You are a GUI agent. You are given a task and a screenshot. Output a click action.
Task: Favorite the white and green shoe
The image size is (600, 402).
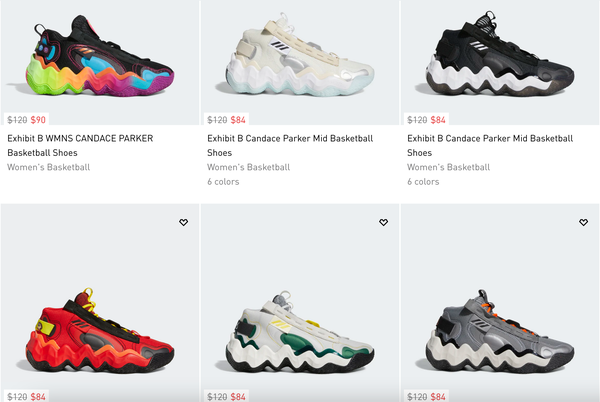click(x=383, y=222)
